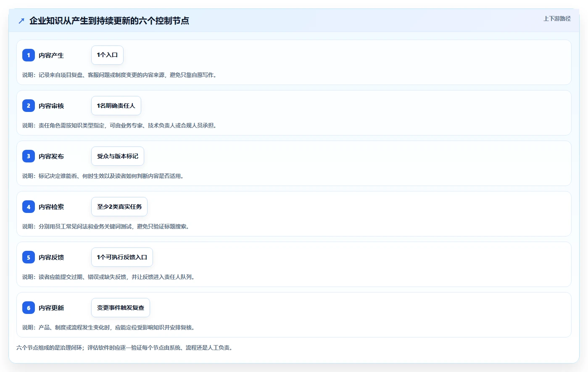The image size is (588, 372).
Task: Click the heading 企业知识从产生到持续更新的六个控制节点
Action: pyautogui.click(x=109, y=21)
